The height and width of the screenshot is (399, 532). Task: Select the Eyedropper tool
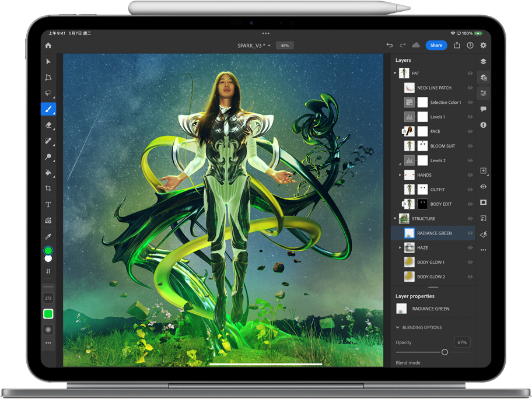tap(48, 236)
